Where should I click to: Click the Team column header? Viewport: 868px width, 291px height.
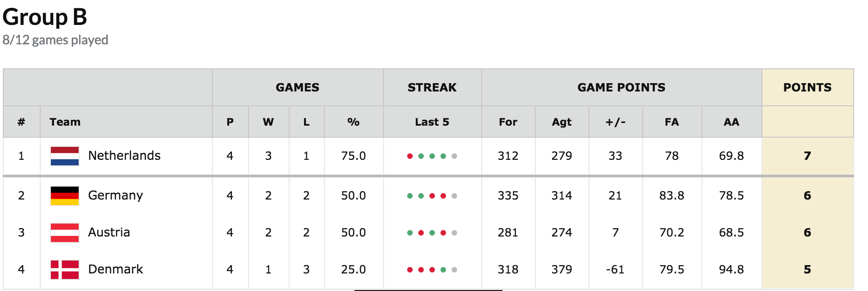pyautogui.click(x=65, y=122)
